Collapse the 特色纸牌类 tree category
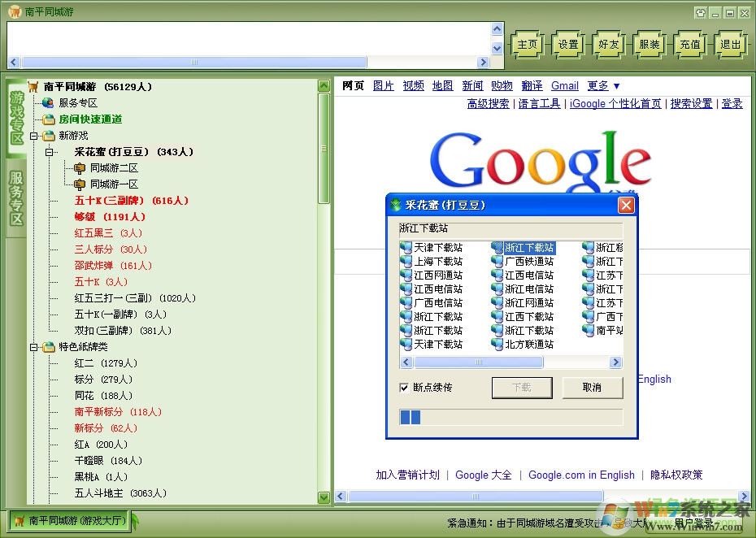The width and height of the screenshot is (756, 538). 34,347
